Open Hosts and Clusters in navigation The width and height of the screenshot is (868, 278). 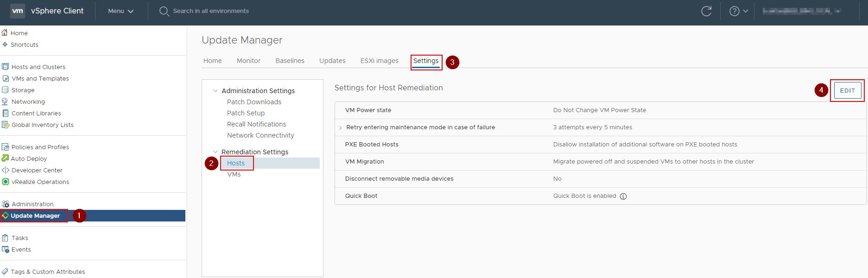[38, 67]
